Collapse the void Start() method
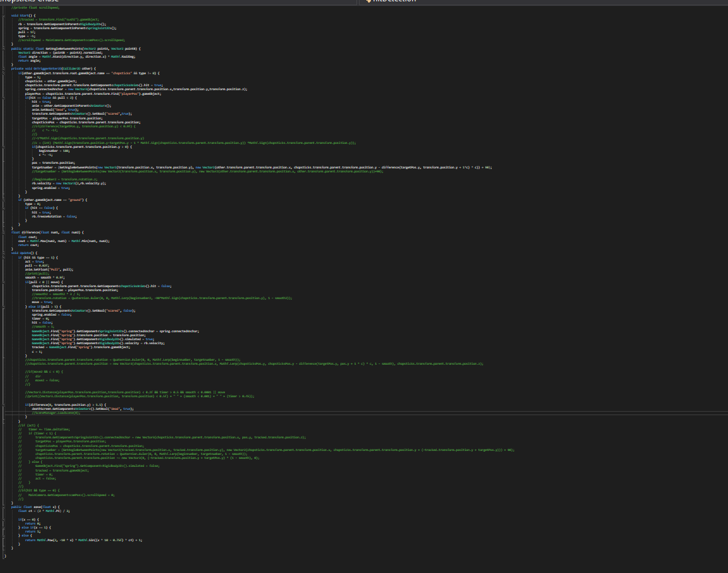Screen dimensions: 728x573 [4, 15]
